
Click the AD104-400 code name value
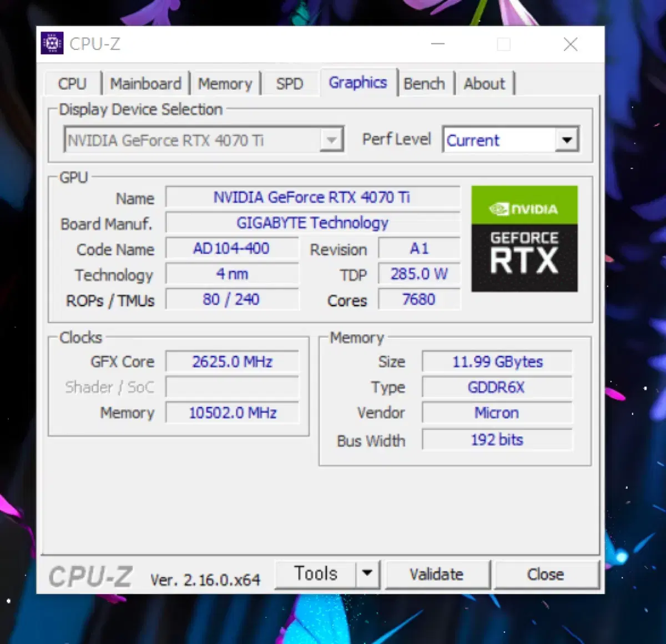pyautogui.click(x=231, y=249)
